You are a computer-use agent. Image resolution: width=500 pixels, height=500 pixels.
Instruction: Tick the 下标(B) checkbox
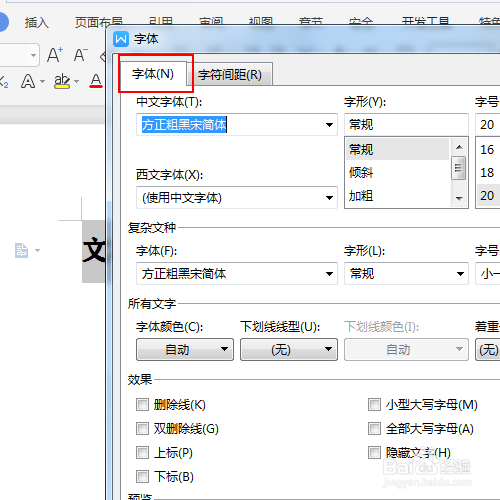[x=142, y=476]
